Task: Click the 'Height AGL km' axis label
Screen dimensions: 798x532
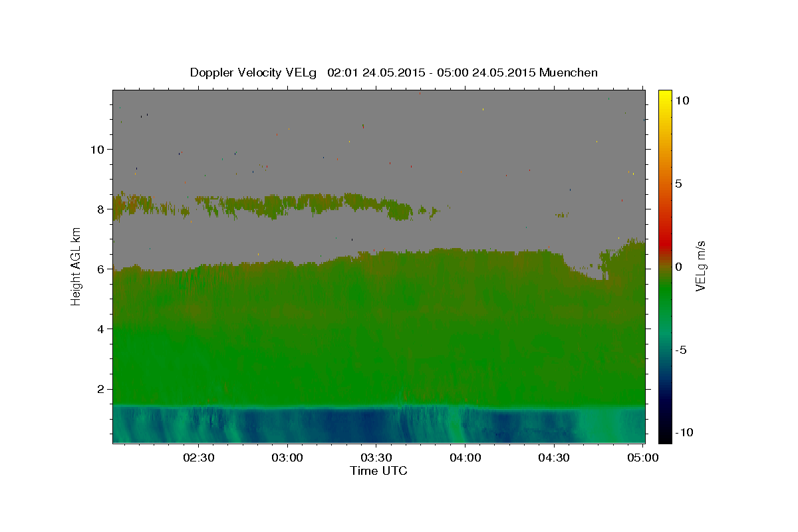Action: 76,266
